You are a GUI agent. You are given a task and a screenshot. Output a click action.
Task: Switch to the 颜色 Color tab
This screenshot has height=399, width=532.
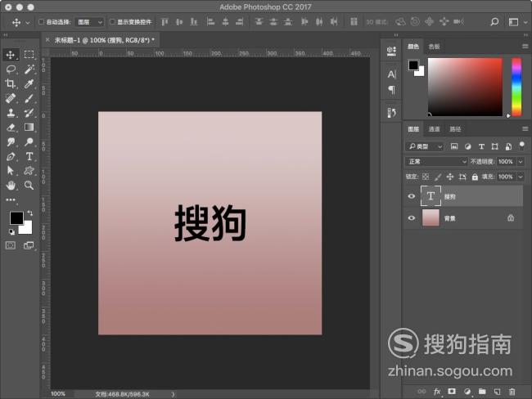[413, 47]
